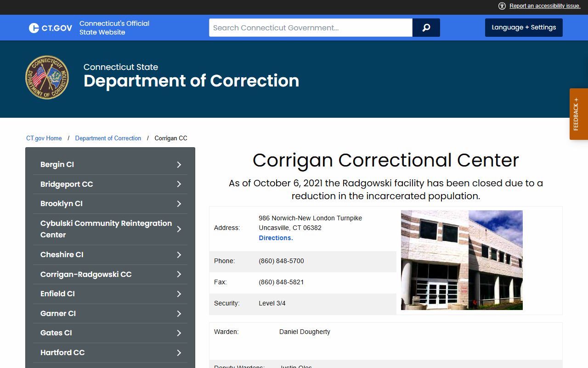Screen dimensions: 588x368
Task: Open Connecticut's Official State Website link
Action: pyautogui.click(x=114, y=28)
